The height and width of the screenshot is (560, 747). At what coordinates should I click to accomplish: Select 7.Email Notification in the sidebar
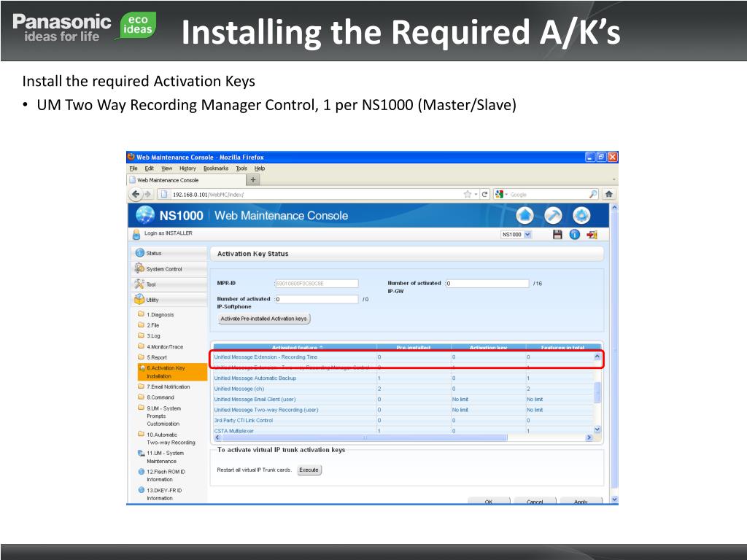point(169,386)
